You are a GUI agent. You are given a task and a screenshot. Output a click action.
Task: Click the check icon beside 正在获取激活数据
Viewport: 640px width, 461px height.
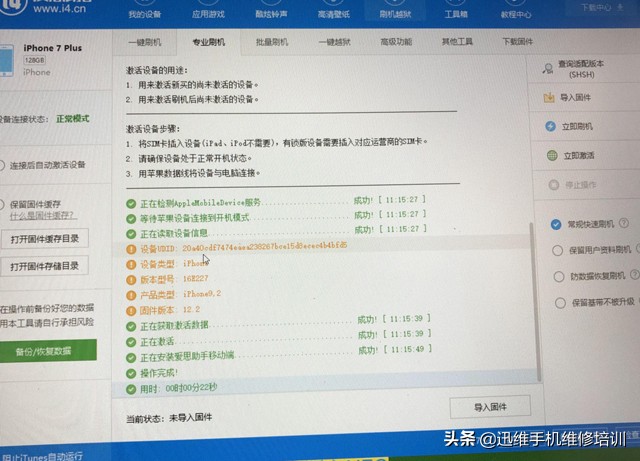click(131, 326)
